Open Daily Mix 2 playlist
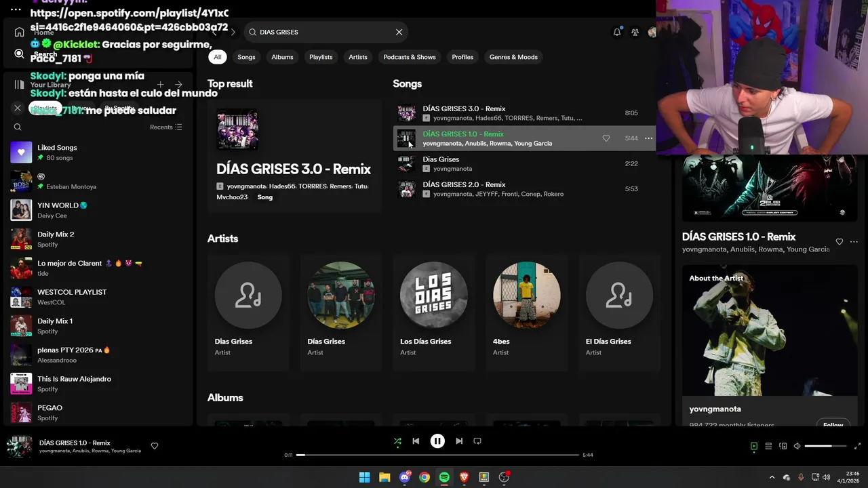The width and height of the screenshot is (868, 488). 98,239
